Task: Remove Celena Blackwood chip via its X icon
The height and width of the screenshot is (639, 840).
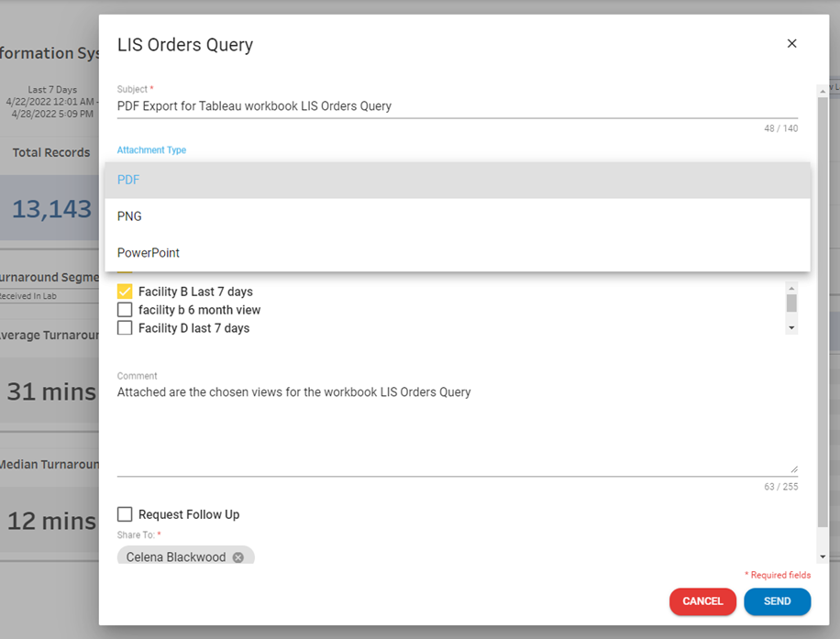Action: click(238, 557)
